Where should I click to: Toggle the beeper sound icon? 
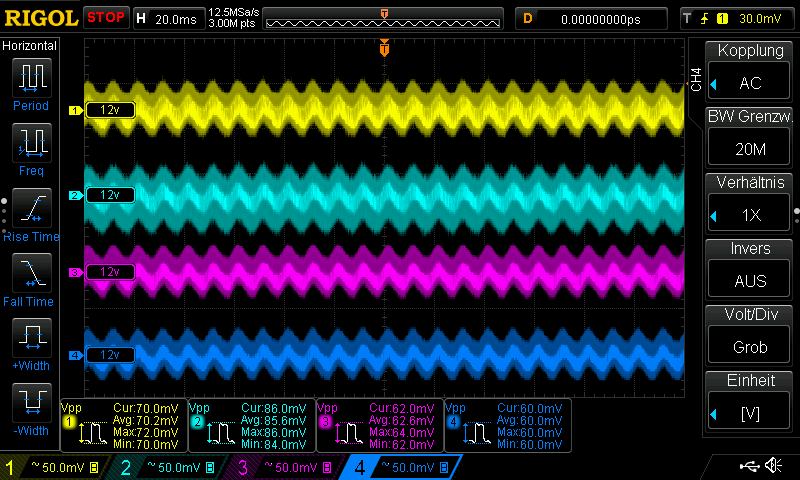tap(774, 465)
